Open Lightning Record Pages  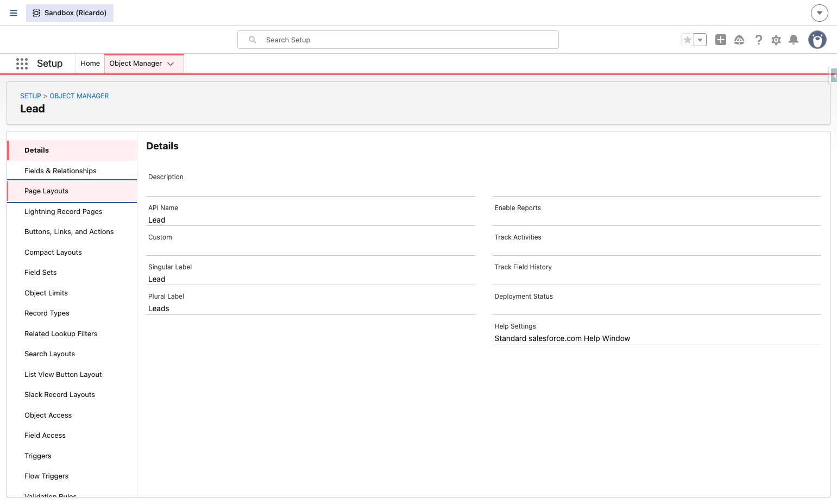tap(72, 211)
